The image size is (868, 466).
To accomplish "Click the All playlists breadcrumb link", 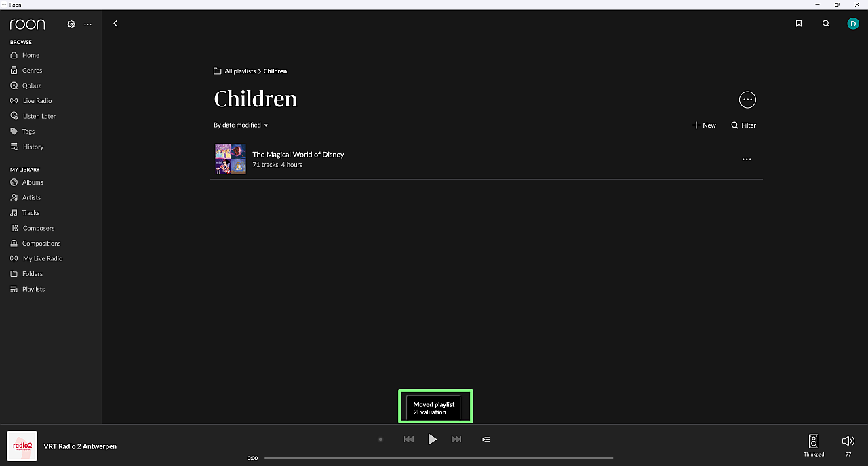I will [x=239, y=71].
